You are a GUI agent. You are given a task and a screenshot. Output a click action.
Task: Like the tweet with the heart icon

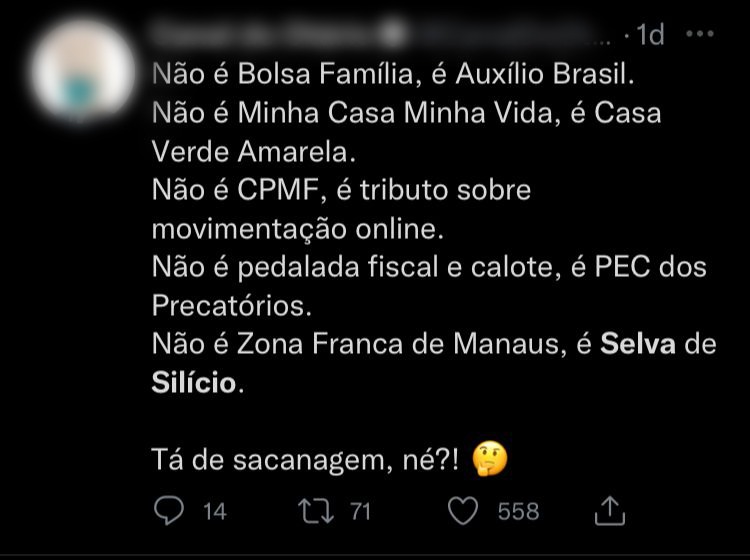click(463, 511)
